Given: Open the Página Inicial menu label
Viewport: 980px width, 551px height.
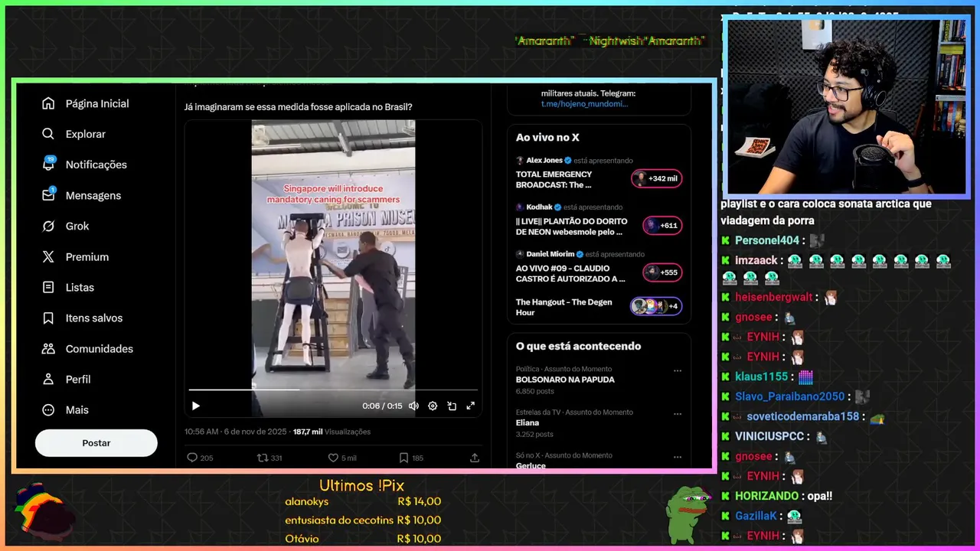Looking at the screenshot, I should coord(97,103).
